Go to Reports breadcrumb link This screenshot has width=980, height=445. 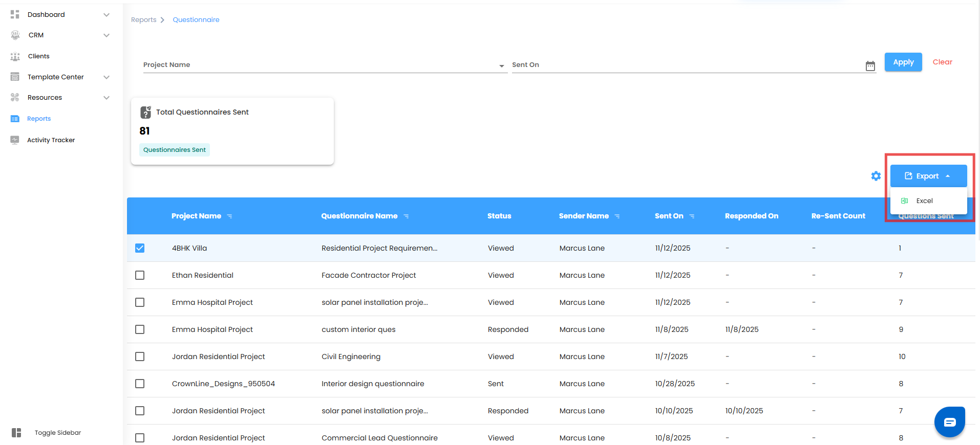pos(144,20)
